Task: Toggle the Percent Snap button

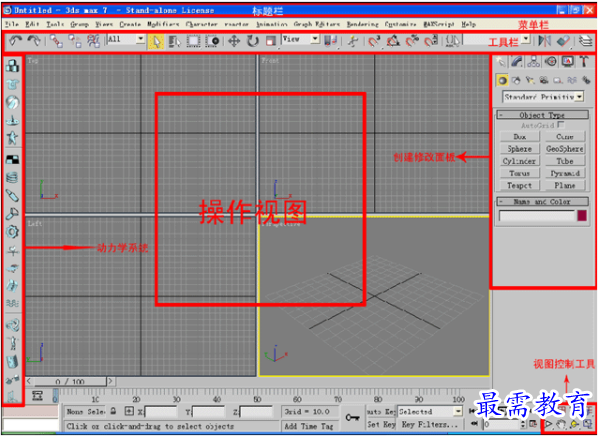Action: 412,41
